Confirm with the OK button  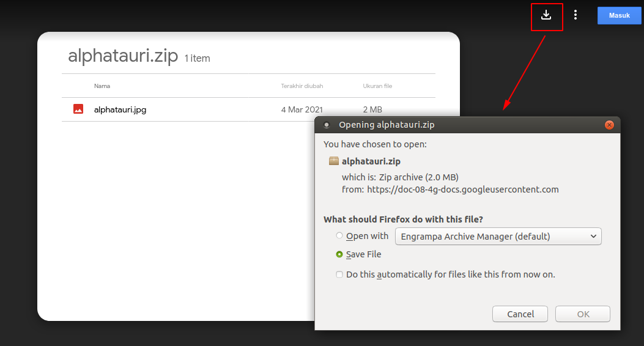(x=583, y=314)
